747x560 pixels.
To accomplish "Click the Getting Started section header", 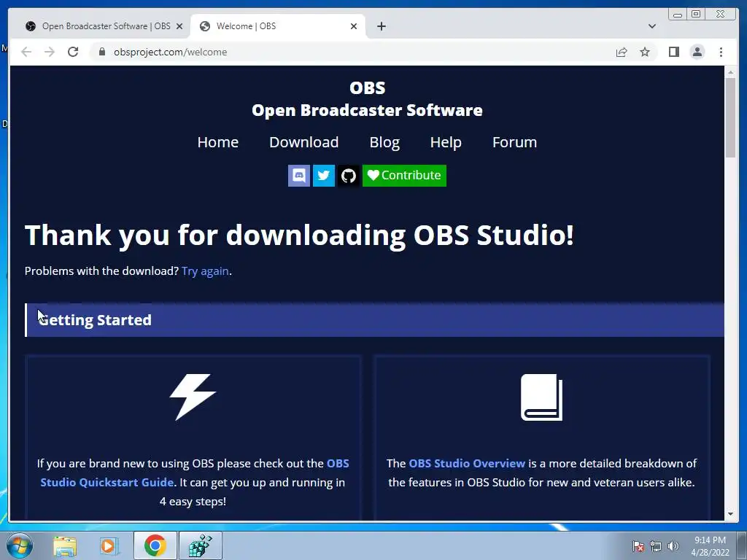I will (375, 320).
